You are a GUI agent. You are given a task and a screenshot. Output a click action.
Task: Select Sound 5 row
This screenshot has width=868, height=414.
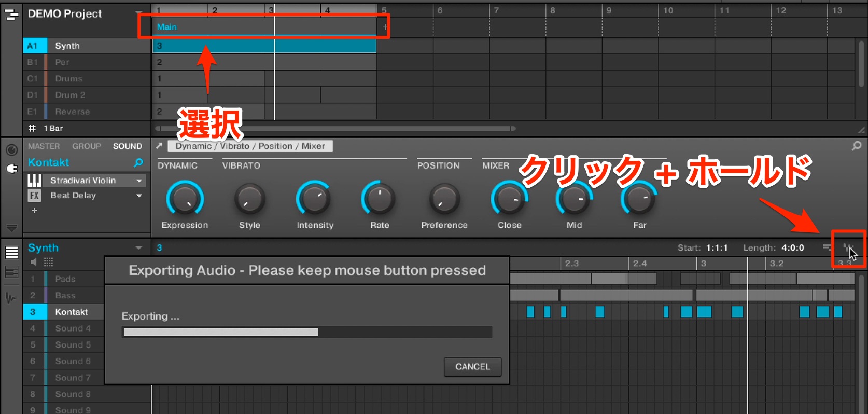pos(64,345)
